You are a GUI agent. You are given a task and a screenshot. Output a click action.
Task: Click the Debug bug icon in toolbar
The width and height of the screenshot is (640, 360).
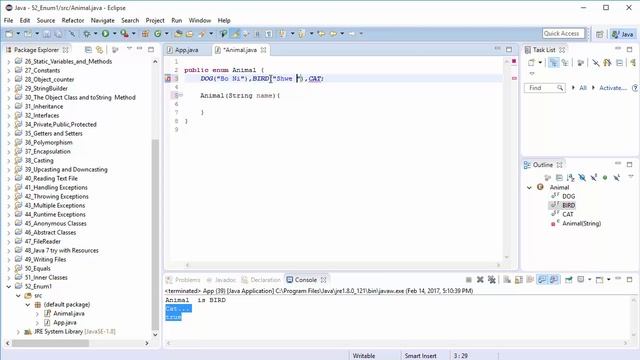click(87, 33)
